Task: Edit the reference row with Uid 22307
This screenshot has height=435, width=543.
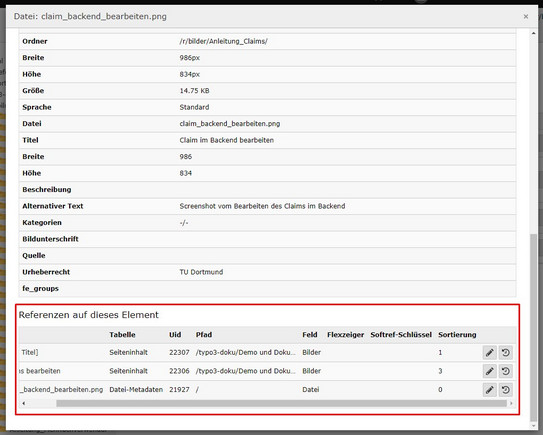Action: click(x=489, y=353)
